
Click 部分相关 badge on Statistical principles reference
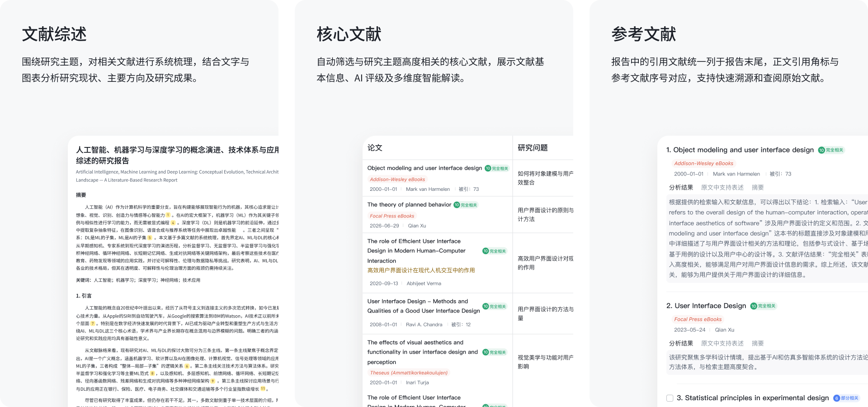(846, 398)
